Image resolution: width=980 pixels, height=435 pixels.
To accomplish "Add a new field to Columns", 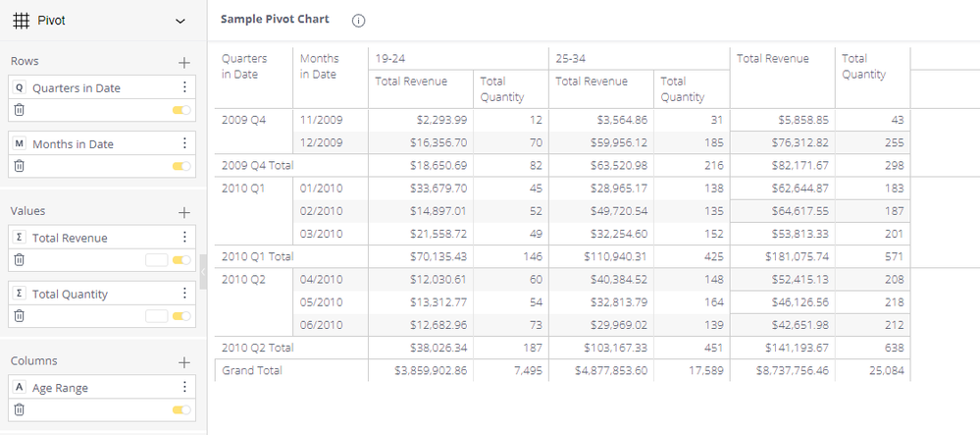I will [183, 361].
